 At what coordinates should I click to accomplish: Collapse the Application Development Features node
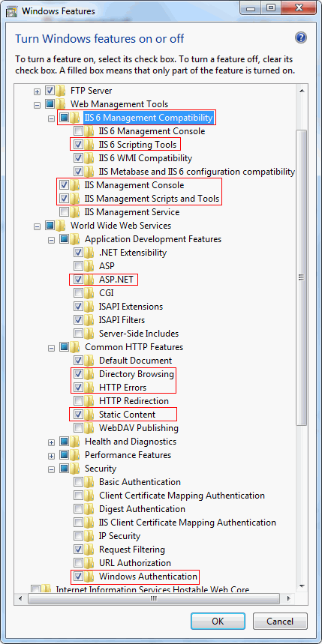click(x=51, y=240)
